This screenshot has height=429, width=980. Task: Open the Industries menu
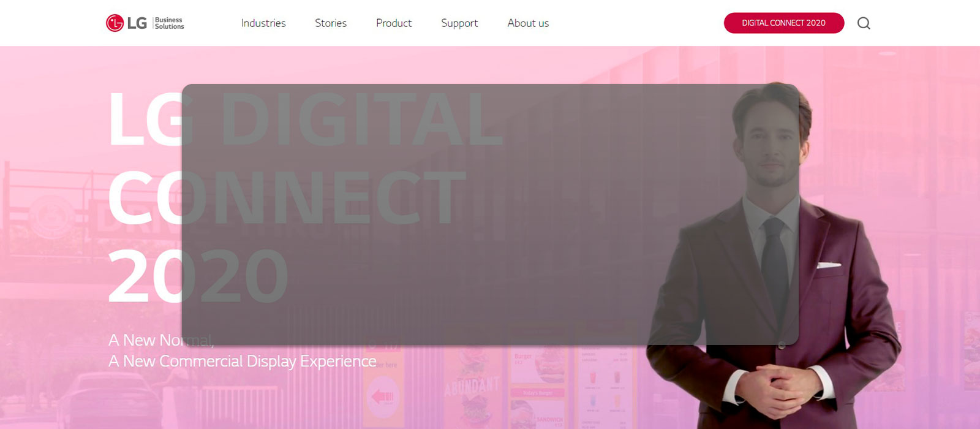coord(263,23)
